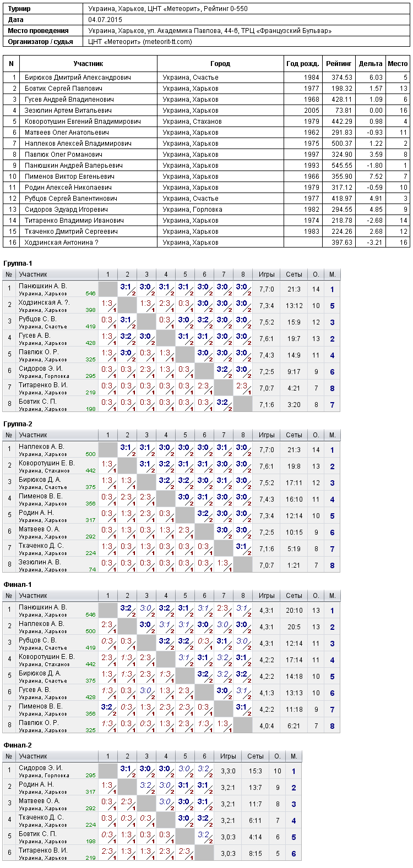Screen dimensions: 413x868
Task: Click the Группа-2 section heading
Action: [18, 424]
